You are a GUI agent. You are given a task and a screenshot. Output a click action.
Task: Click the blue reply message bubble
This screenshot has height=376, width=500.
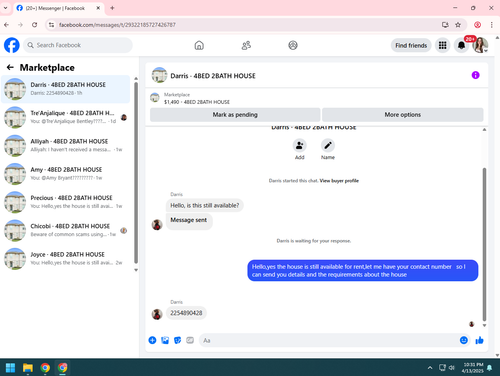coord(363,271)
